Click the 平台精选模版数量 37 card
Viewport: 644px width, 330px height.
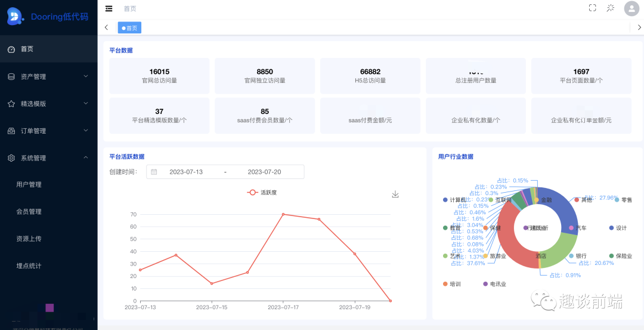pos(159,116)
